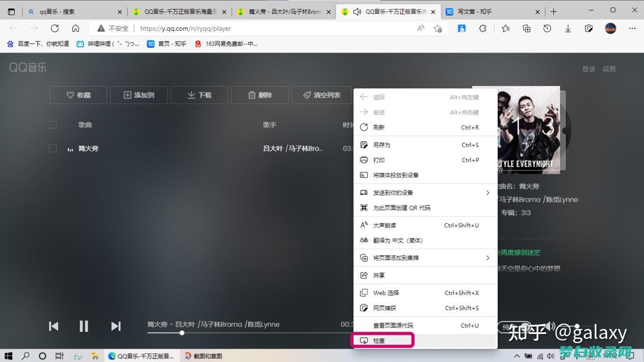Choose 刷新 from the context menu
The width and height of the screenshot is (644, 362).
tap(426, 127)
